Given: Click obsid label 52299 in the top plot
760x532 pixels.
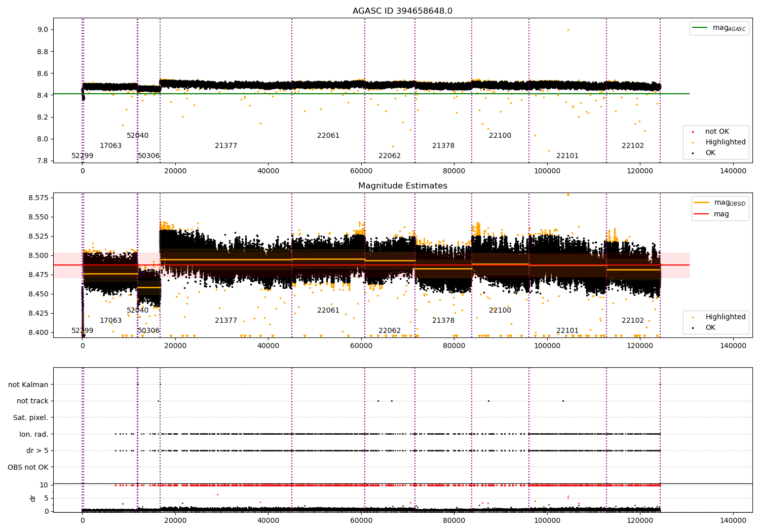Looking at the screenshot, I should (x=82, y=156).
